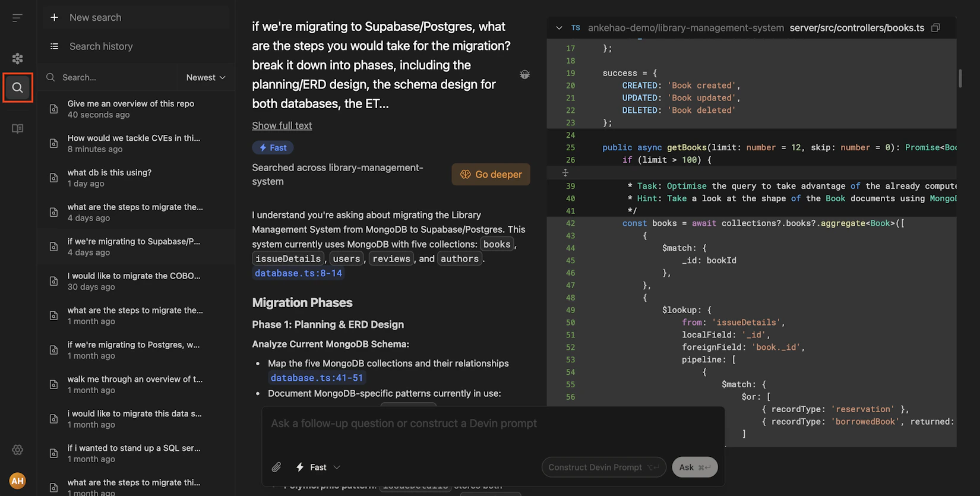Copy the books.ts file path icon
The height and width of the screenshot is (496, 980).
[936, 28]
